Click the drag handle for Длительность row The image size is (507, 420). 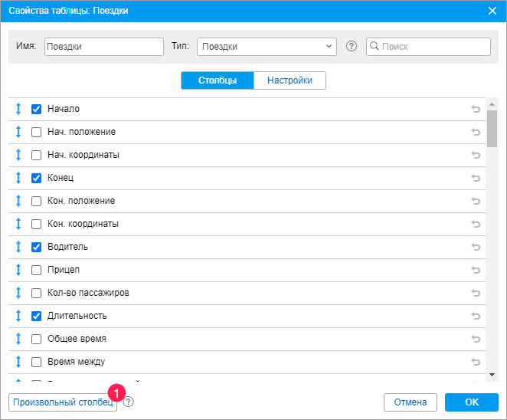coord(18,316)
